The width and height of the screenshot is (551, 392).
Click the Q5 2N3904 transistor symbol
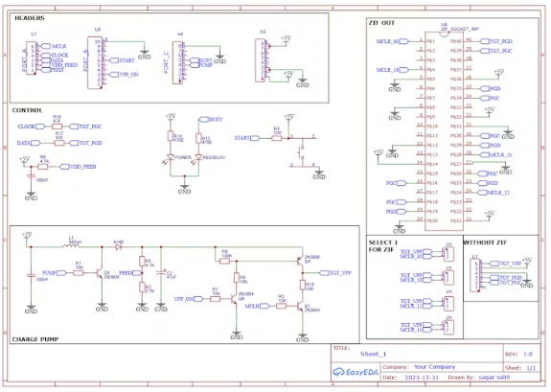[100, 273]
